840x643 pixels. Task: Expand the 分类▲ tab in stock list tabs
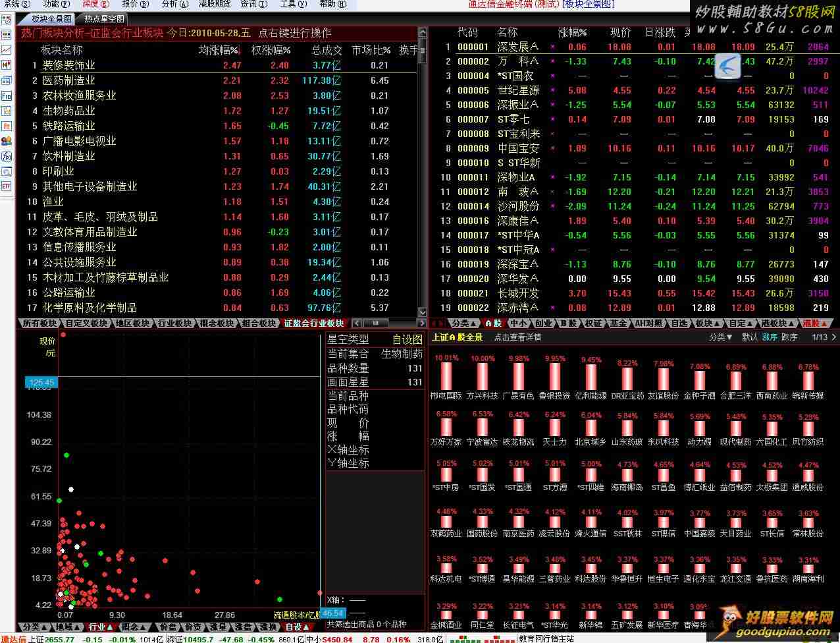click(464, 323)
